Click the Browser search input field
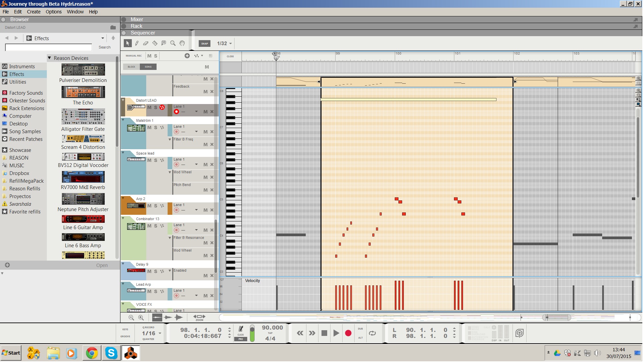Screen dimensions: 644x363 pyautogui.click(x=49, y=48)
